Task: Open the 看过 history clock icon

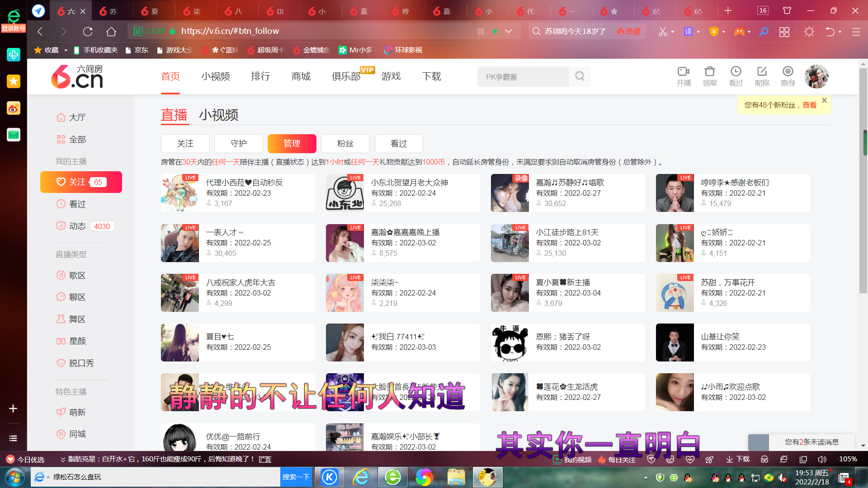Action: (x=736, y=76)
